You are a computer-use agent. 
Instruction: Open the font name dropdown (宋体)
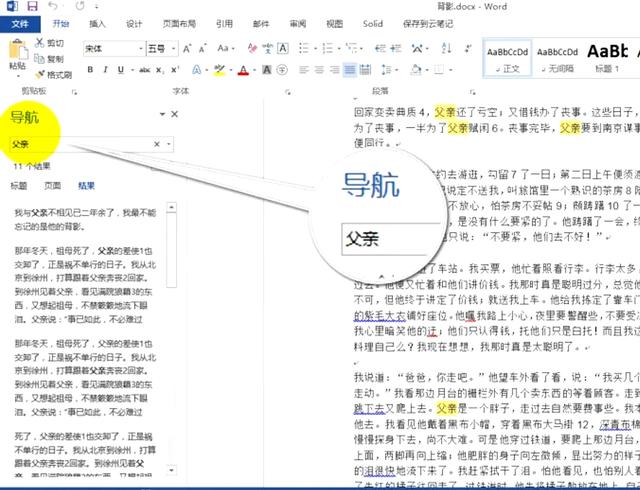click(x=141, y=49)
